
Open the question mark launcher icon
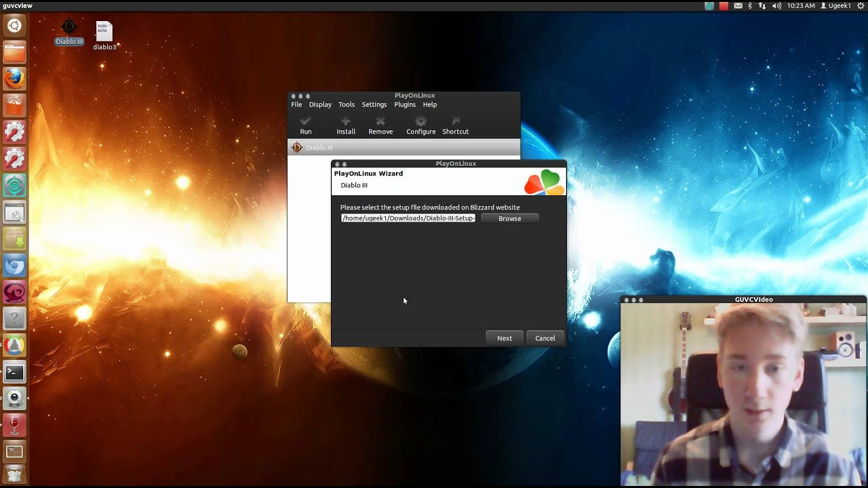(x=14, y=319)
